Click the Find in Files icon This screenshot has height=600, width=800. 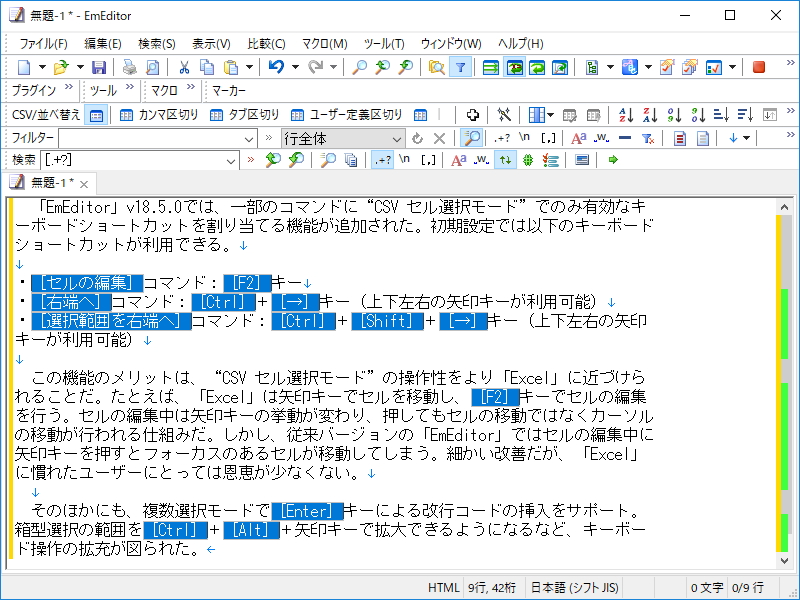tap(436, 67)
